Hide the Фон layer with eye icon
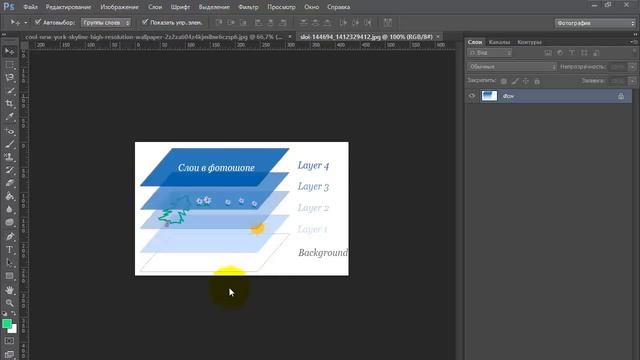This screenshot has width=640, height=360. 472,96
